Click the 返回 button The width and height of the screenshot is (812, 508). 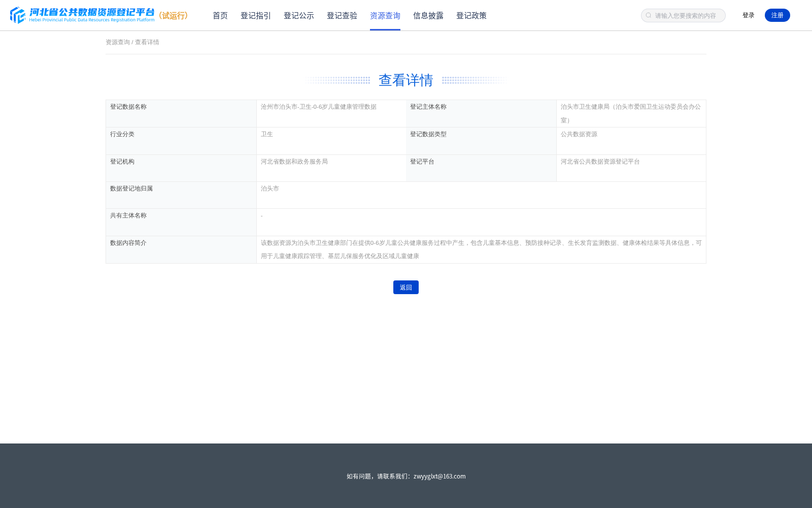click(x=406, y=287)
